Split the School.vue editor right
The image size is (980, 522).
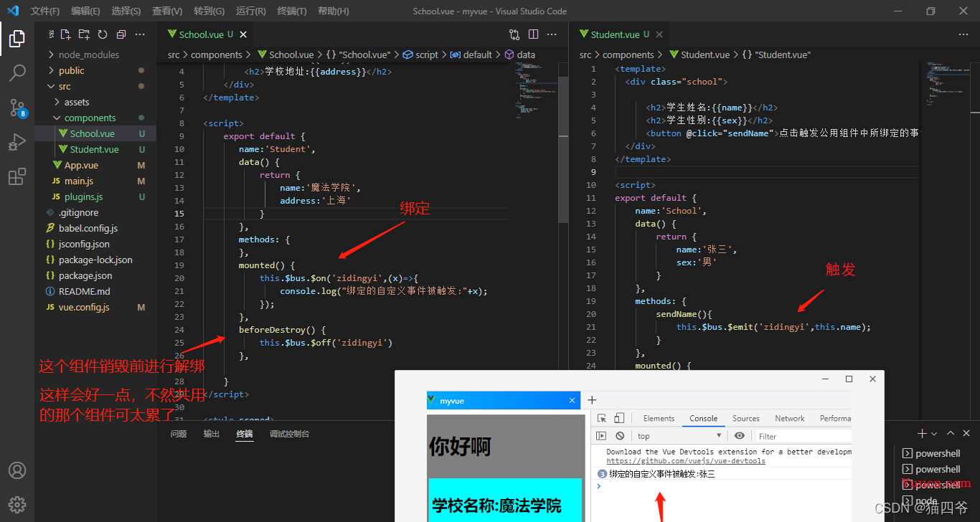click(x=533, y=34)
